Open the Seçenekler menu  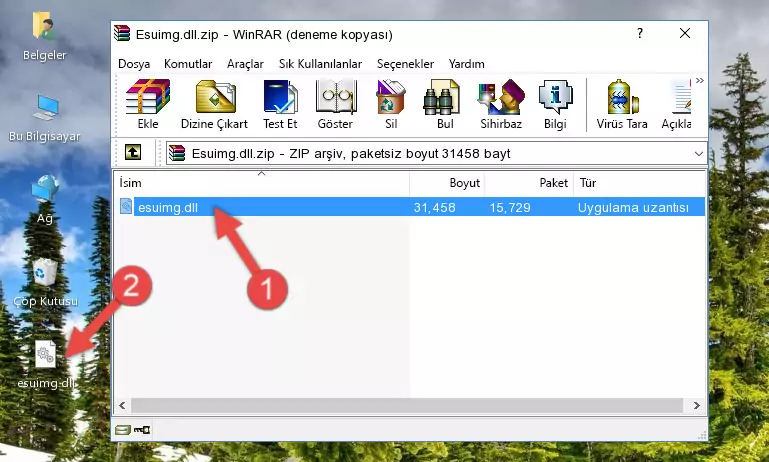(405, 64)
